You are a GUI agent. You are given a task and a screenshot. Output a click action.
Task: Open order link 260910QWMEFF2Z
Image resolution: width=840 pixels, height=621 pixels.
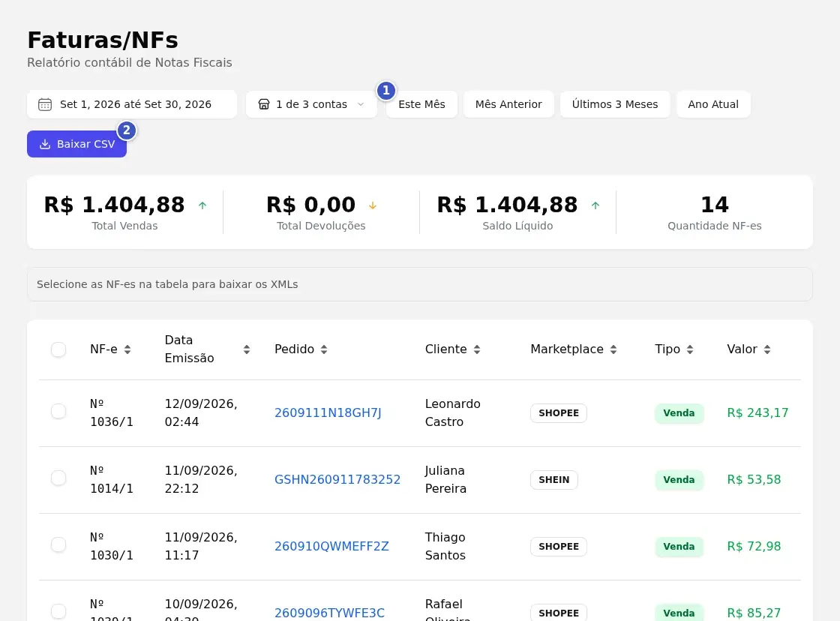(331, 546)
